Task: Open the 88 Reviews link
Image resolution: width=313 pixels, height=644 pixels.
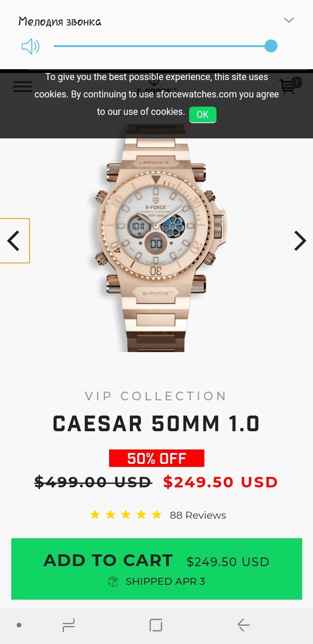Action: pos(197,515)
